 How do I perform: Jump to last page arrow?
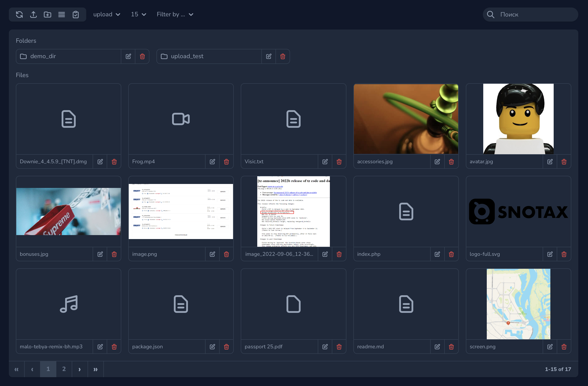click(95, 369)
